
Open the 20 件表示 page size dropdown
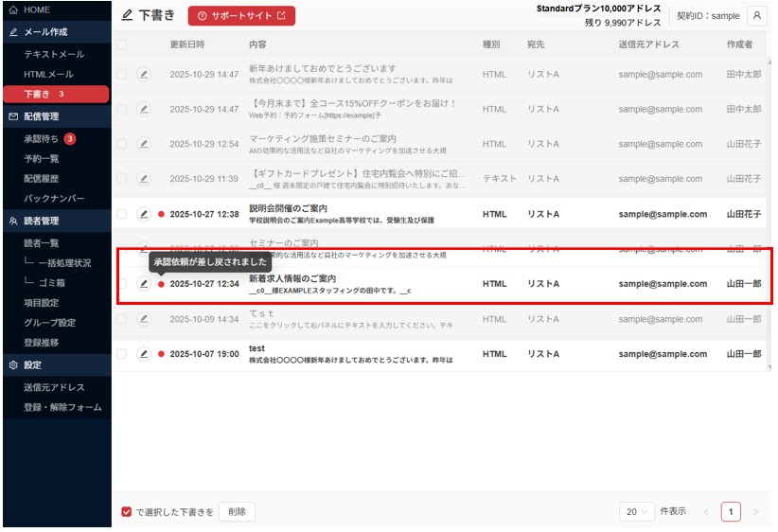pos(638,511)
